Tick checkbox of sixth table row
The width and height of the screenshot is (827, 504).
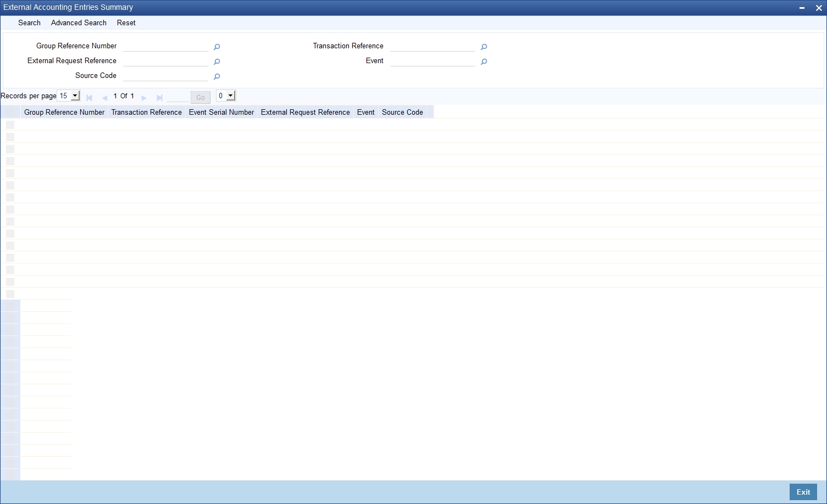coord(10,185)
